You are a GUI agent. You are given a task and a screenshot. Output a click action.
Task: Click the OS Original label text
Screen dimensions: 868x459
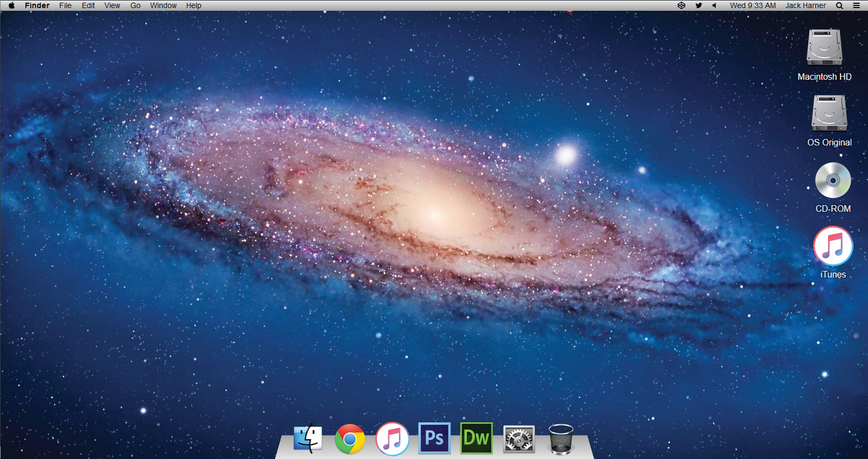pyautogui.click(x=829, y=142)
